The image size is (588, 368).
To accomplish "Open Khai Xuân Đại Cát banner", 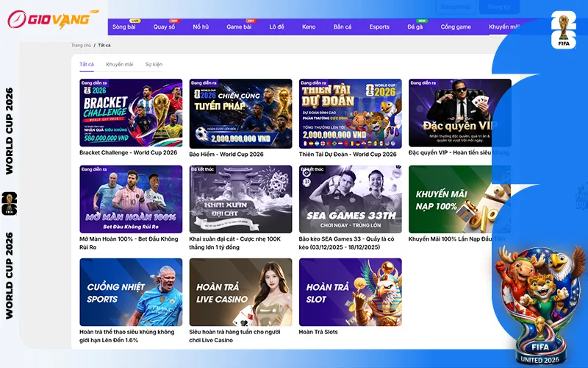I will 241,199.
